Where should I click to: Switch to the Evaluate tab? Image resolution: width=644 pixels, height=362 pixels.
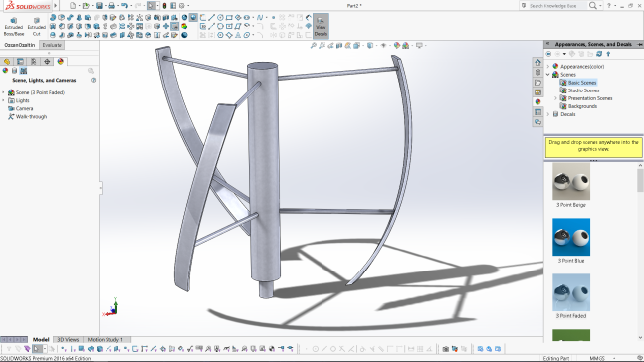pyautogui.click(x=52, y=45)
